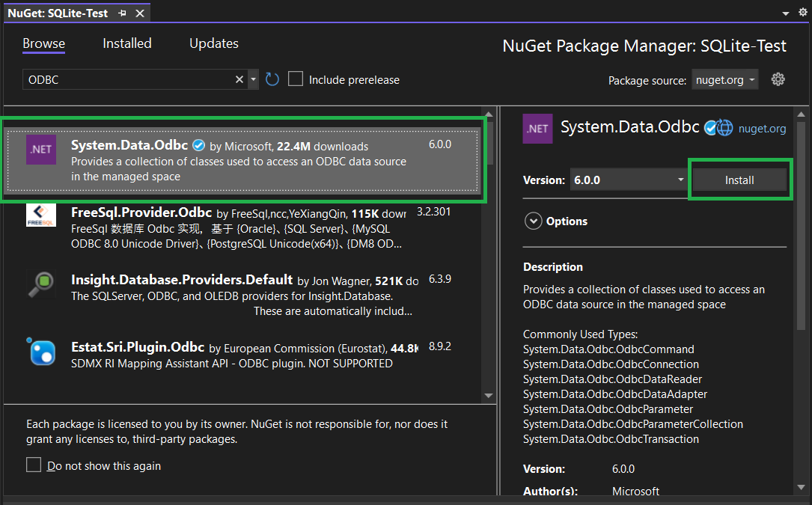Click System.Data.Odbc.OdbcTransaction type text
Screen dimensions: 812x505
coord(611,438)
